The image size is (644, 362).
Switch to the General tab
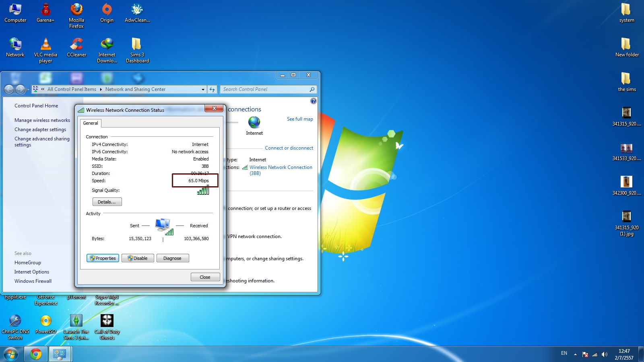(x=91, y=123)
